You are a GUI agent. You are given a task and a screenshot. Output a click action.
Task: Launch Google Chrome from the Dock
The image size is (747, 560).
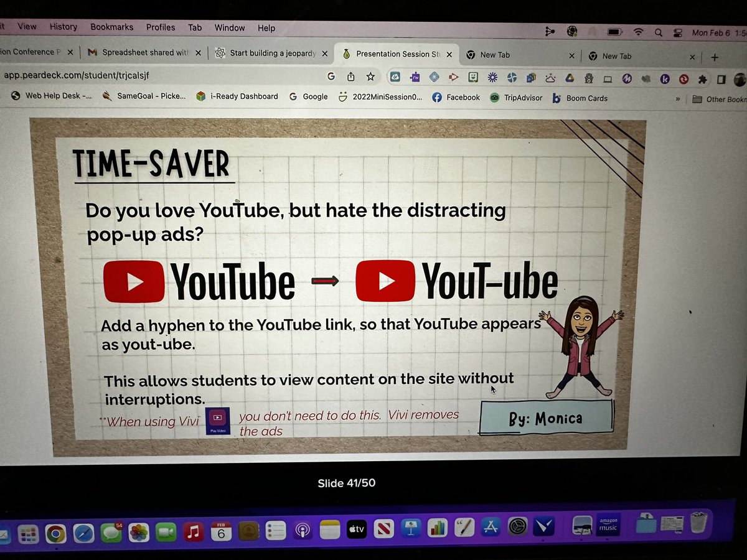coord(55,533)
